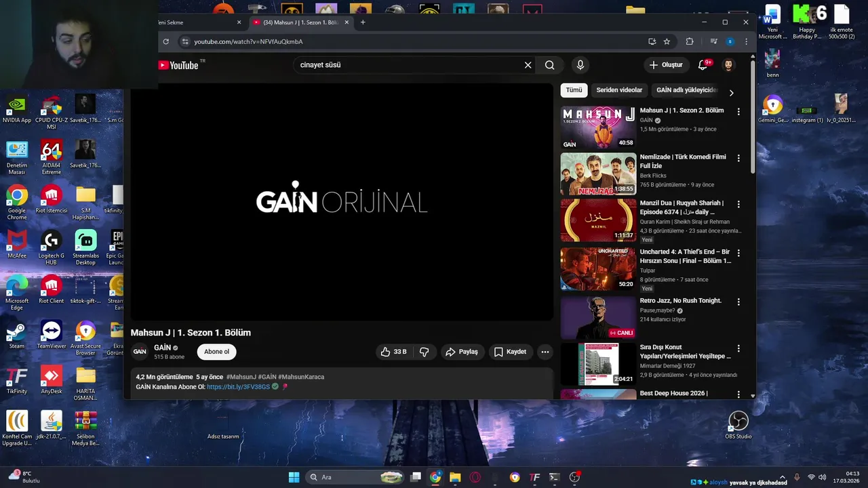Open the Nemlizade film thumbnail
Image resolution: width=868 pixels, height=488 pixels.
click(598, 174)
